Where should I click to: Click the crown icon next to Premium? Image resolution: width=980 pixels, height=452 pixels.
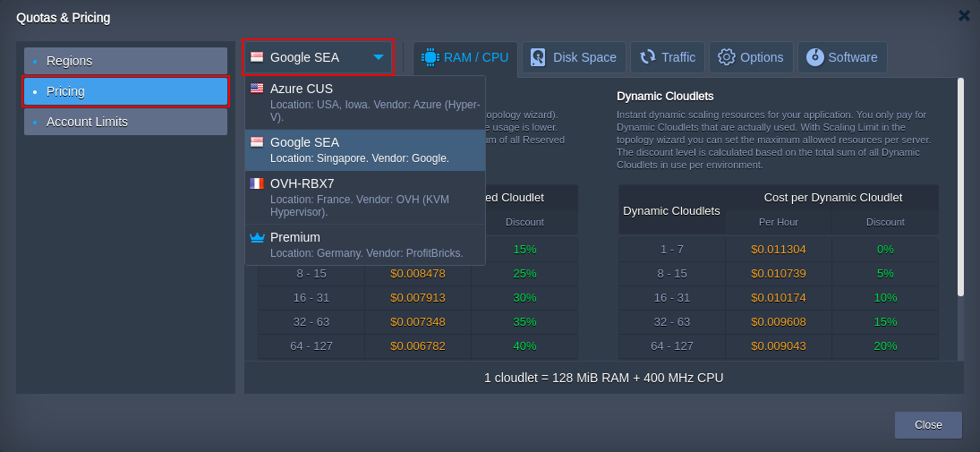pos(257,237)
